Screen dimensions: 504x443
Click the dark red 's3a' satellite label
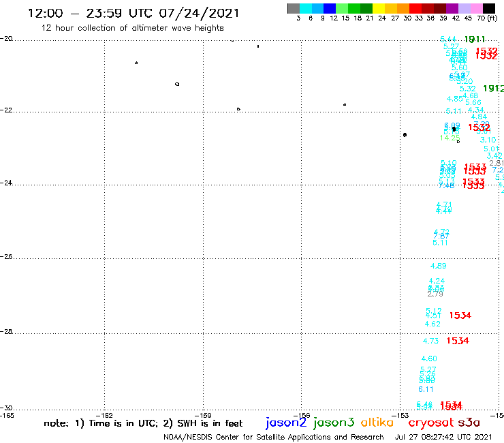coord(469,423)
